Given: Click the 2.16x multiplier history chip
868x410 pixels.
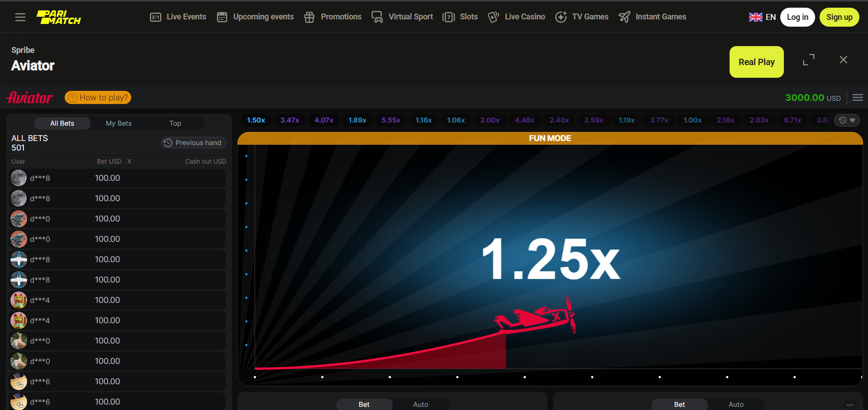Looking at the screenshot, I should (726, 120).
